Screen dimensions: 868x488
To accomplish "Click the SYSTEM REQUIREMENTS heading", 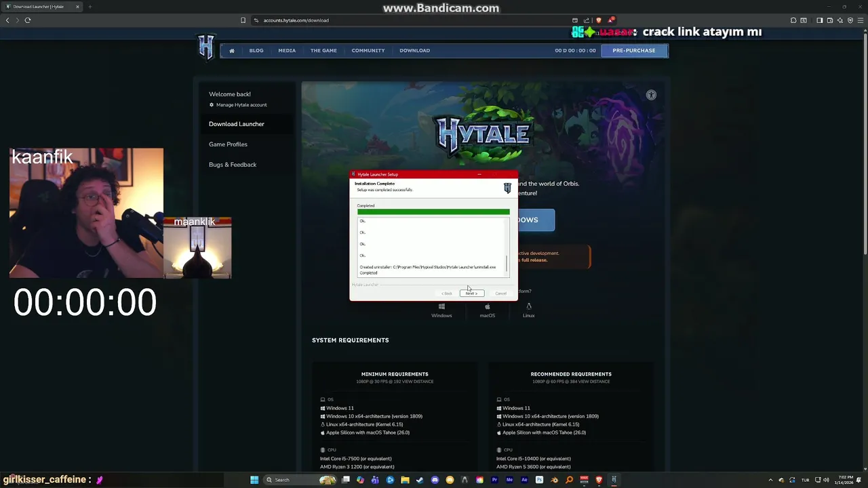I will (x=351, y=340).
